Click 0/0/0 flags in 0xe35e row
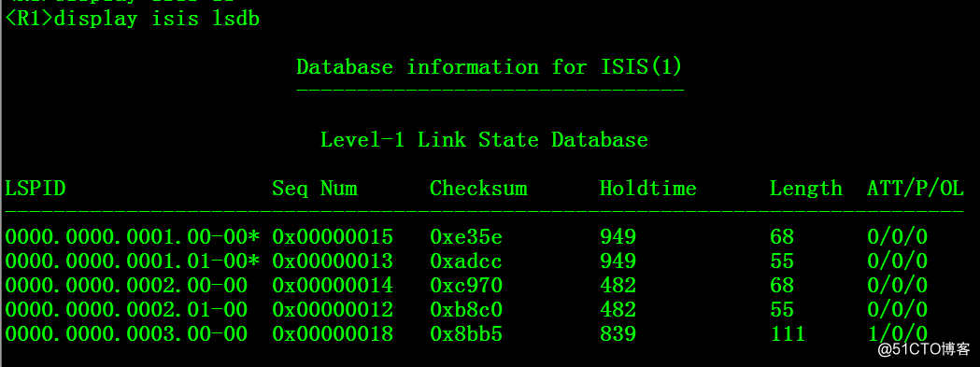The height and width of the screenshot is (367, 980). tap(898, 237)
